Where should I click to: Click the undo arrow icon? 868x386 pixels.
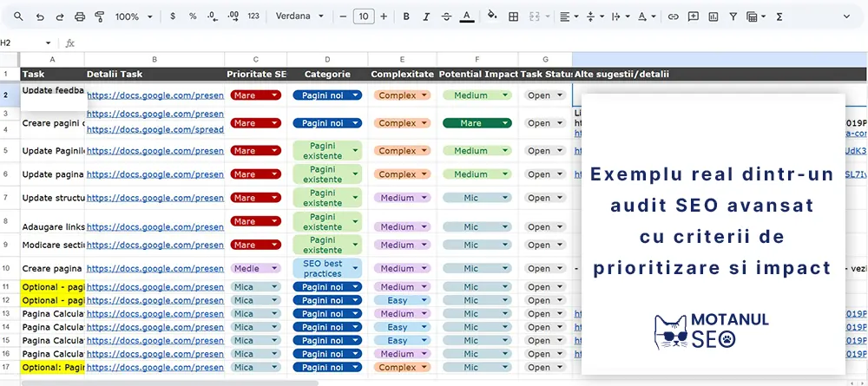pos(42,16)
